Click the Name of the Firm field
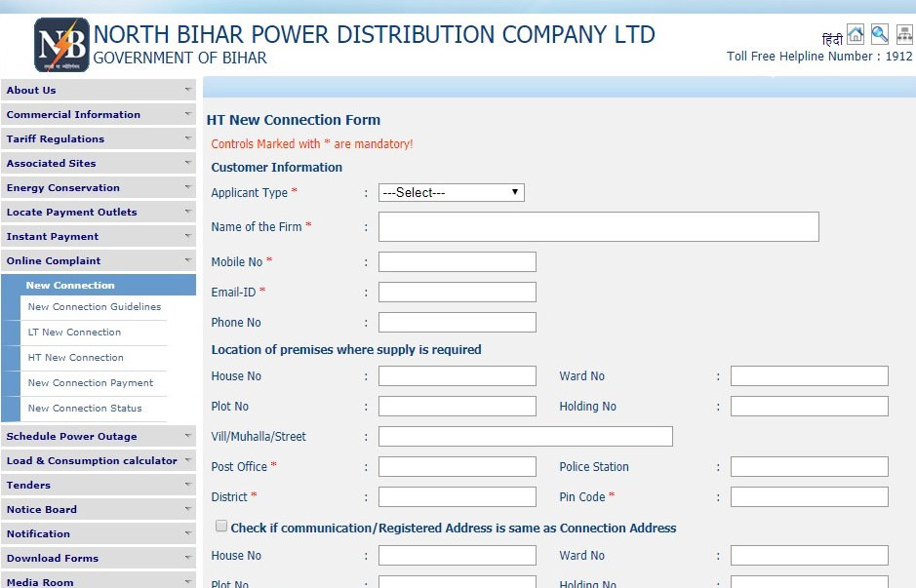 (x=598, y=226)
